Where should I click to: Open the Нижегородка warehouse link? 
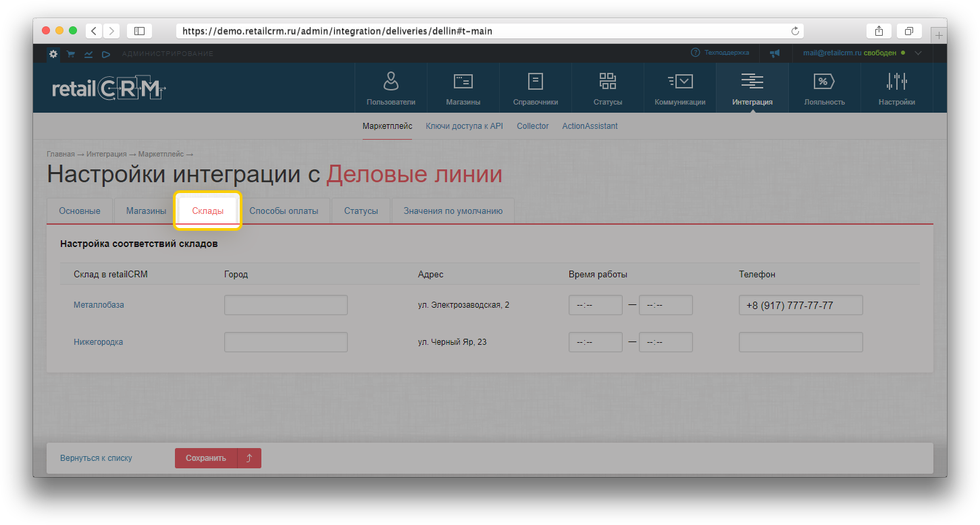(x=99, y=342)
